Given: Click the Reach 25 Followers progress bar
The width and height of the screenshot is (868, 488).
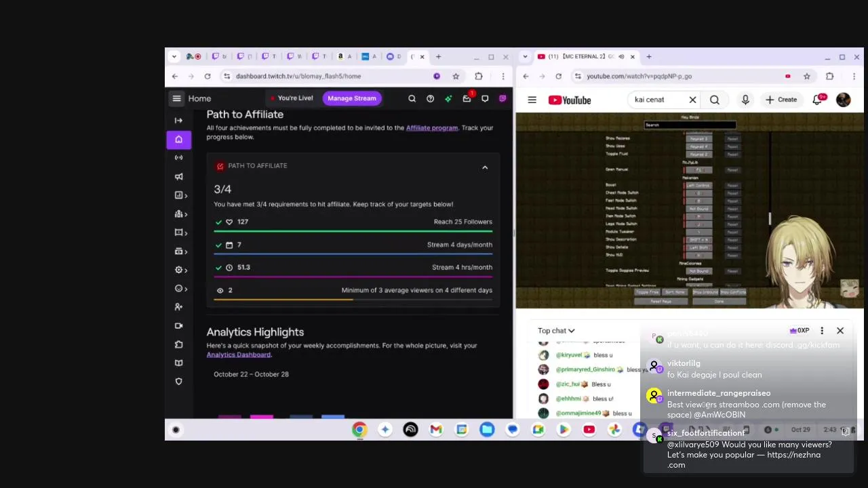Looking at the screenshot, I should 353,232.
